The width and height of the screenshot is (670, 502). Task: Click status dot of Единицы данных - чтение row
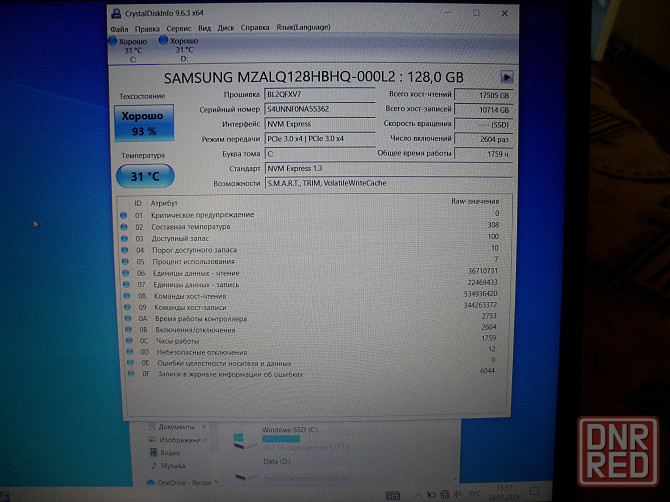coord(126,273)
